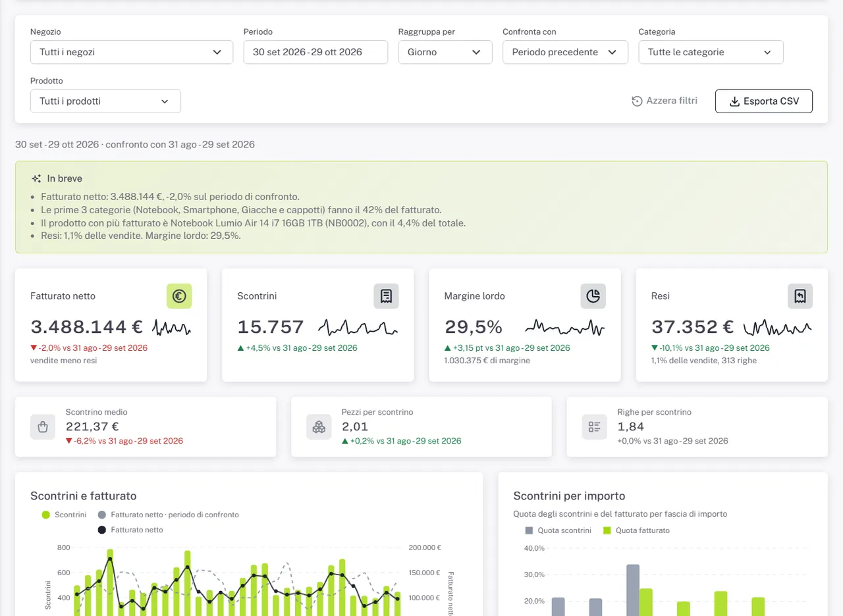The width and height of the screenshot is (843, 616).
Task: Toggle the black Fatturato netto legend series
Action: point(130,530)
